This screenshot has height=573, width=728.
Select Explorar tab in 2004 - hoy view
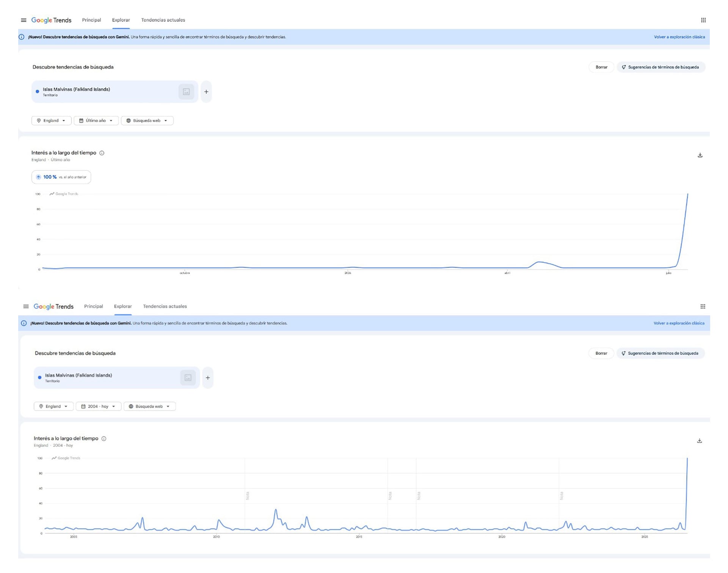123,306
